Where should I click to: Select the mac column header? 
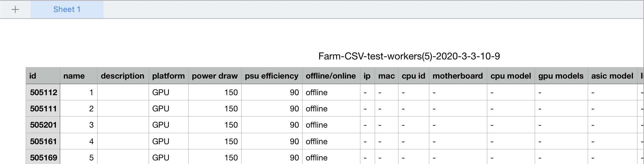386,76
